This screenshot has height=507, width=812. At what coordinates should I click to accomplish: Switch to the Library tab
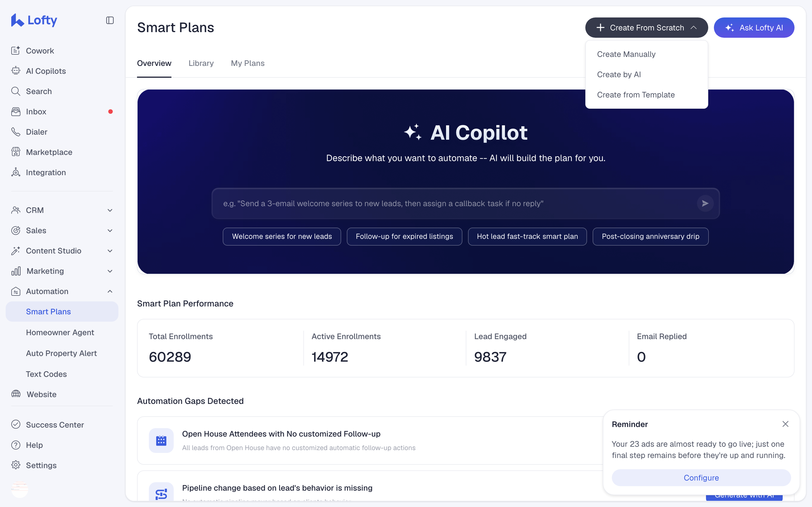click(201, 63)
